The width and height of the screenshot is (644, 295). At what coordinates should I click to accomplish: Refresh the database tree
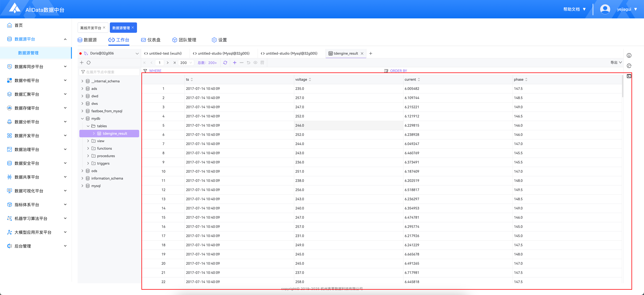pos(89,63)
